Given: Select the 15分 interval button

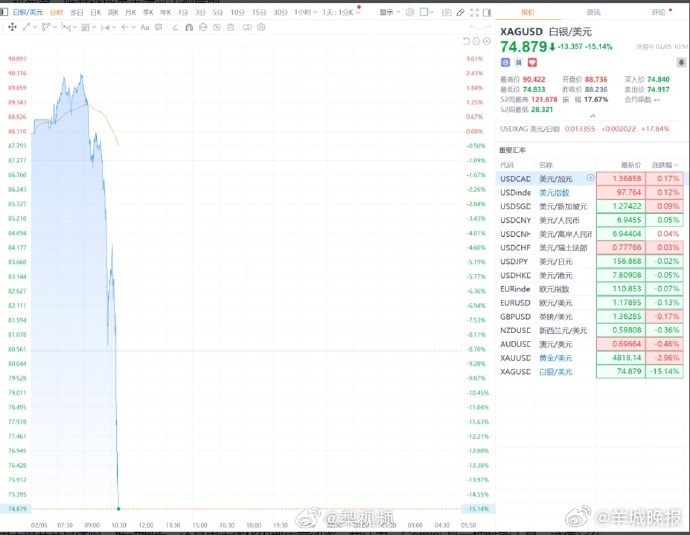Looking at the screenshot, I should tap(259, 12).
